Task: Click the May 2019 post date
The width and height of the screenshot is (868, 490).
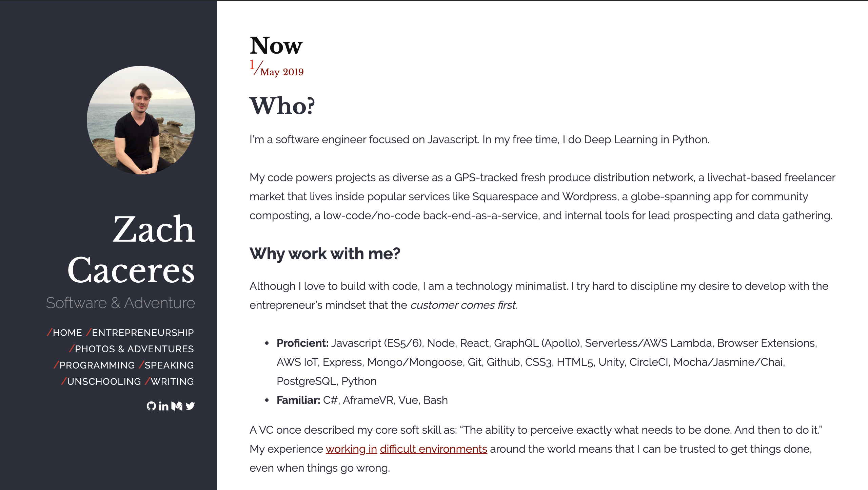Action: coord(281,72)
